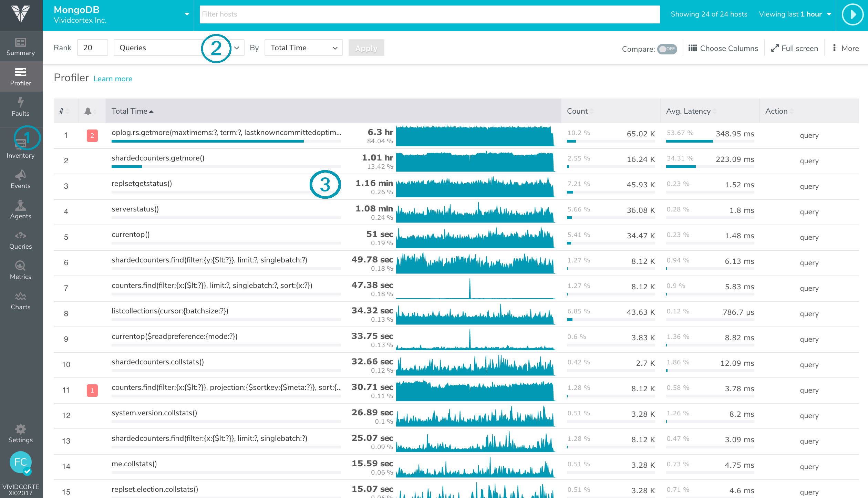Click red alert badge on row 11

[x=92, y=390]
